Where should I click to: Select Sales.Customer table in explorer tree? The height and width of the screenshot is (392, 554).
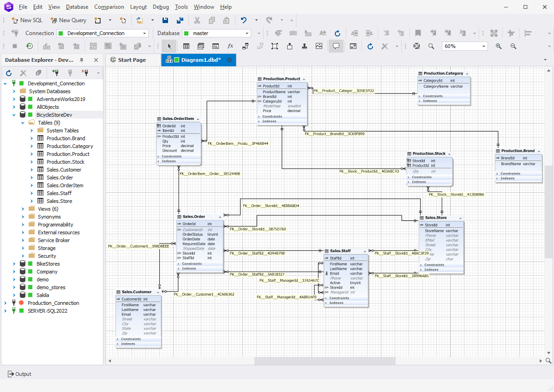point(64,170)
